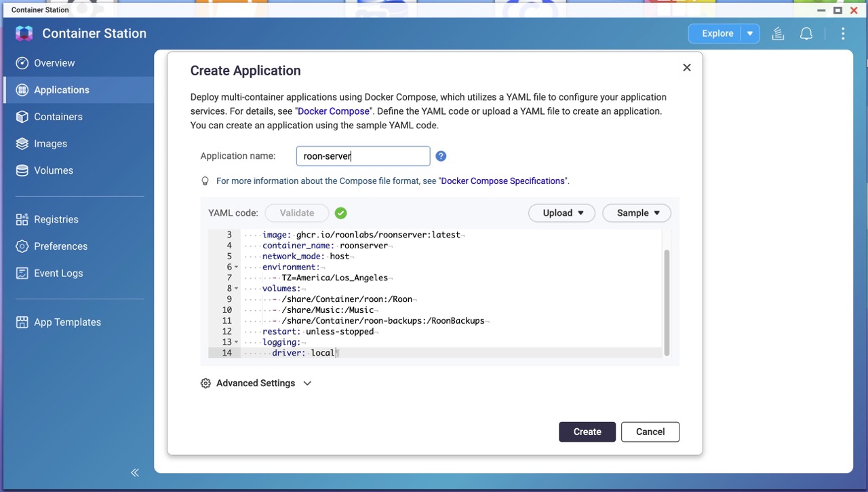
Task: Open the Upload dropdown
Action: tap(561, 213)
